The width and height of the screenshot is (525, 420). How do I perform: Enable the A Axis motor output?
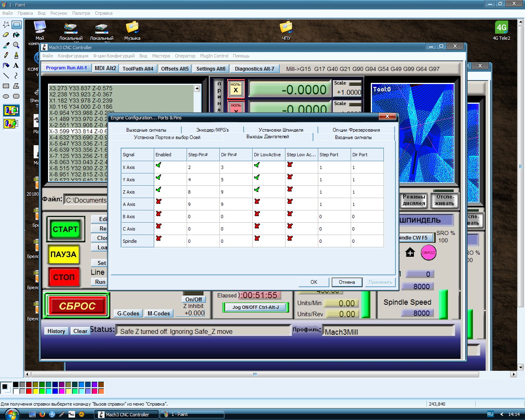159,201
